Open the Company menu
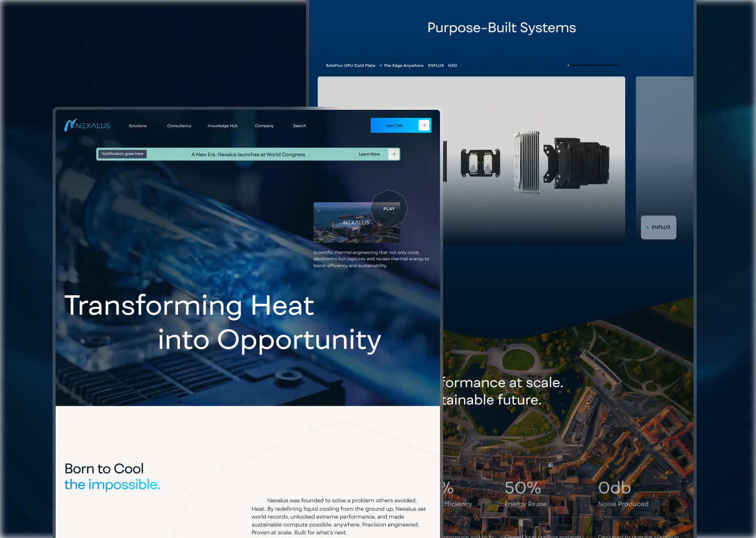756x538 pixels. click(264, 126)
